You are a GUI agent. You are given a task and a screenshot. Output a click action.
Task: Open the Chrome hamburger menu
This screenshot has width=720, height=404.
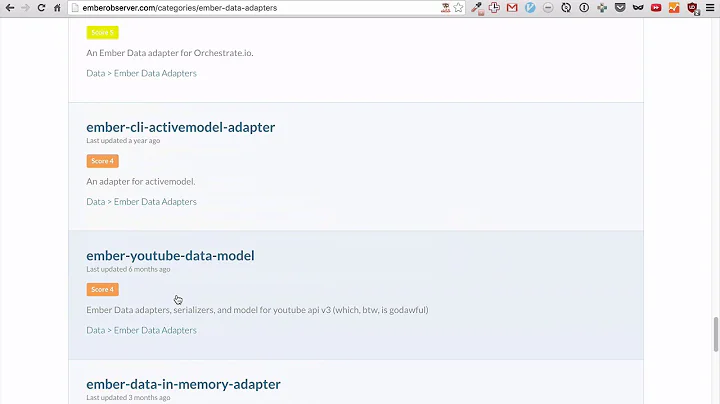point(710,7)
